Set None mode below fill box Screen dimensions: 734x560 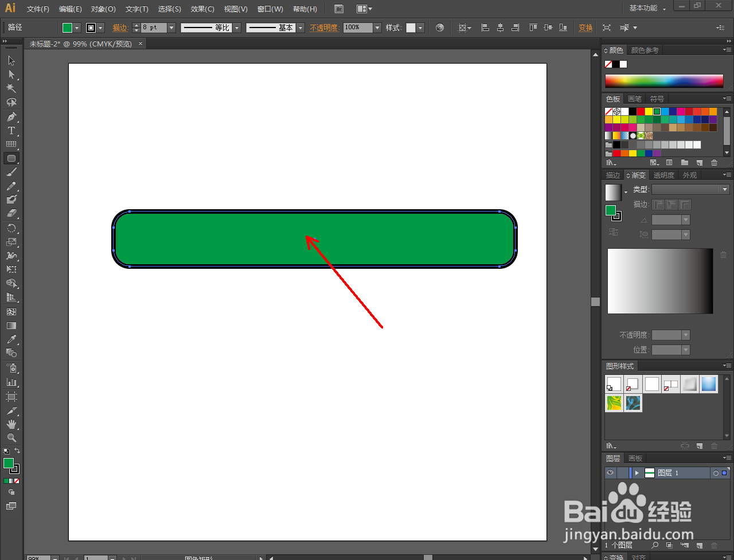(17, 481)
